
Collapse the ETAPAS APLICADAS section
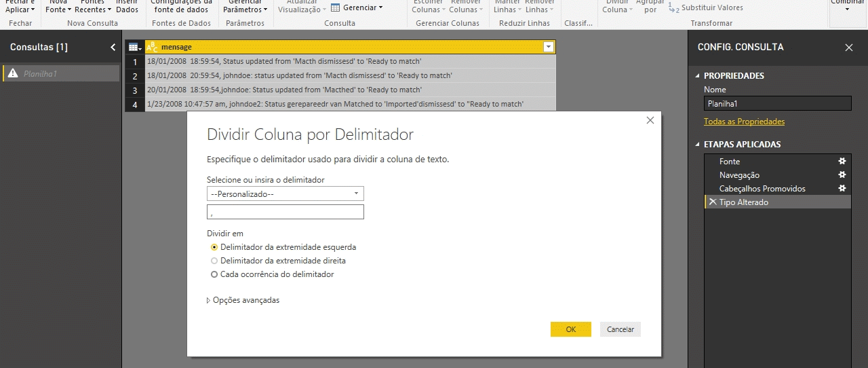[x=698, y=145]
